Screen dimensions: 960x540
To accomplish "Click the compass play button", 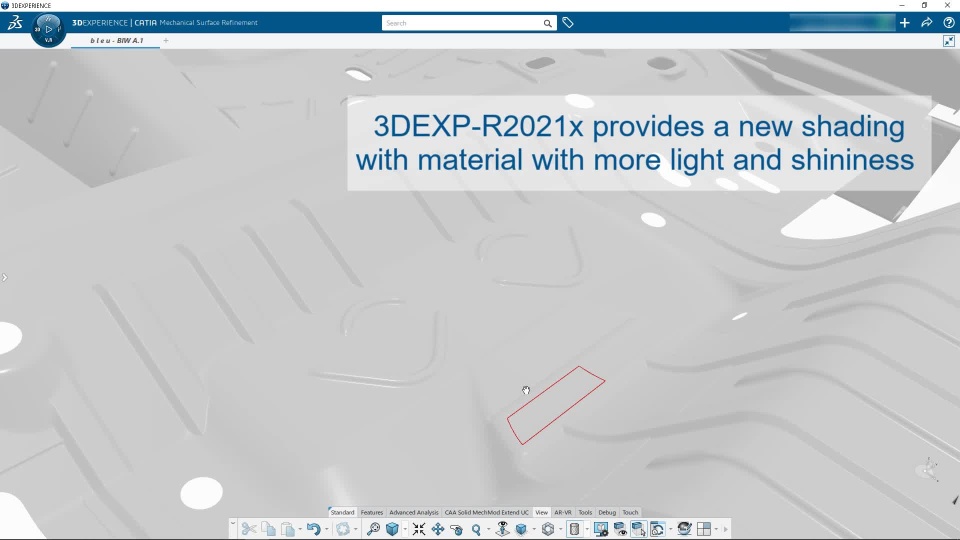I will click(48, 29).
